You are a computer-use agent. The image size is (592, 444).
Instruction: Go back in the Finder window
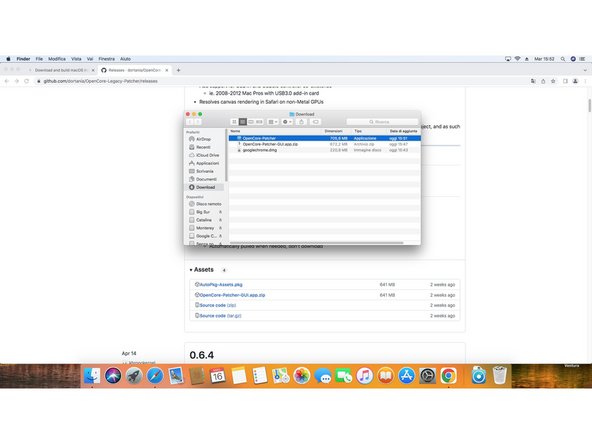[190, 122]
